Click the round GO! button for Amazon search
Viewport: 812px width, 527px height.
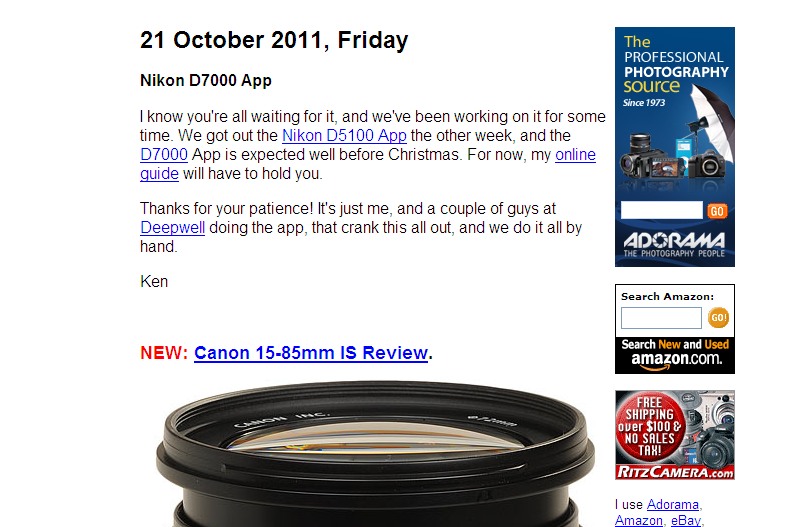[x=718, y=317]
